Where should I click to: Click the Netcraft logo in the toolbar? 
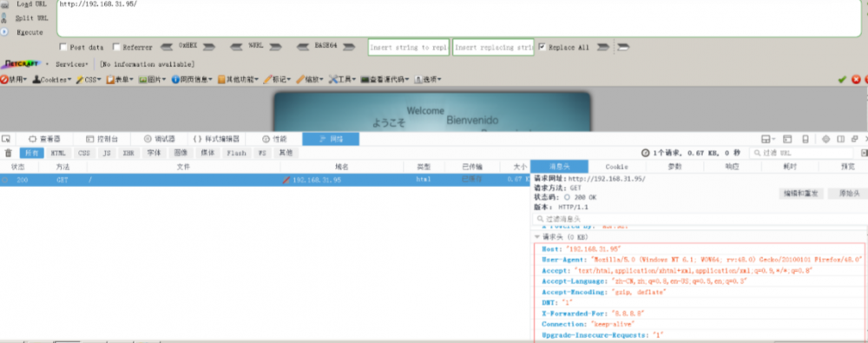(x=21, y=64)
